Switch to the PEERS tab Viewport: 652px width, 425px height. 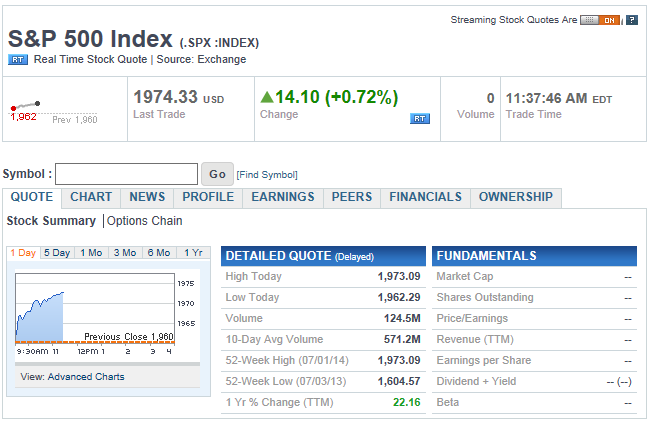pos(352,197)
